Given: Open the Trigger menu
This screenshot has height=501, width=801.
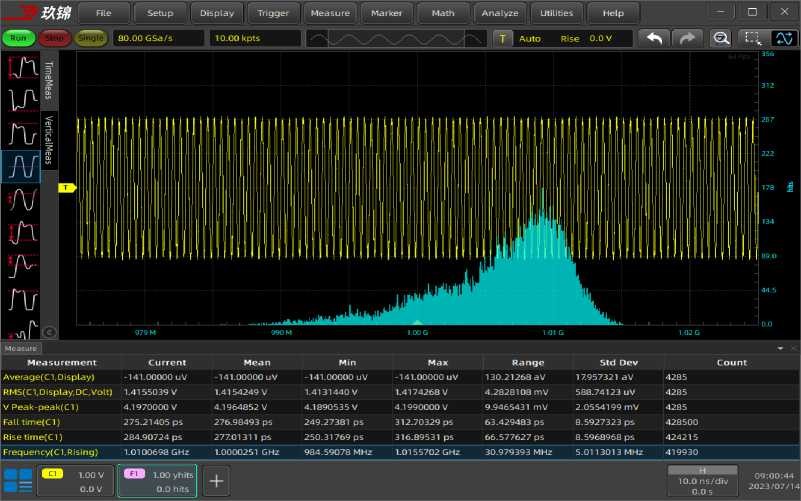Looking at the screenshot, I should pos(272,13).
